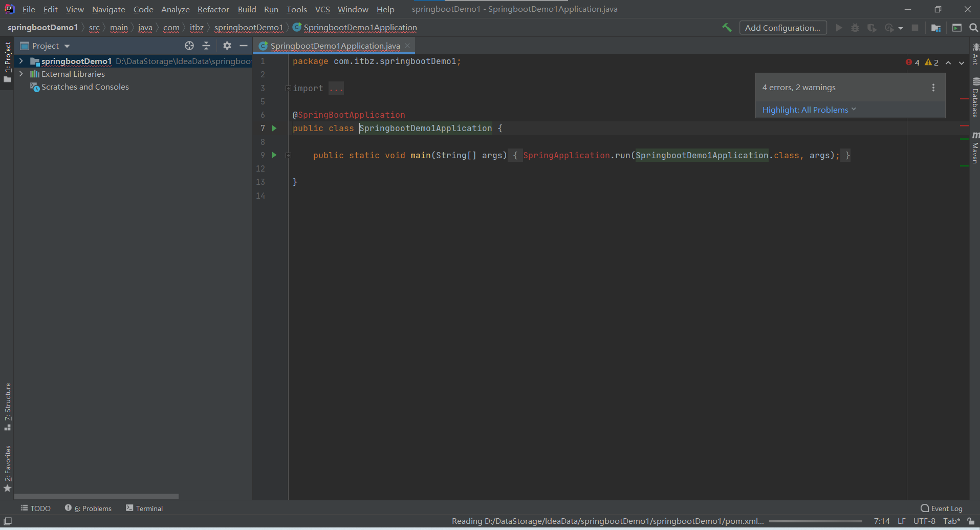This screenshot has height=530, width=980.
Task: Open Tab* indentation settings in status bar
Action: tap(951, 521)
